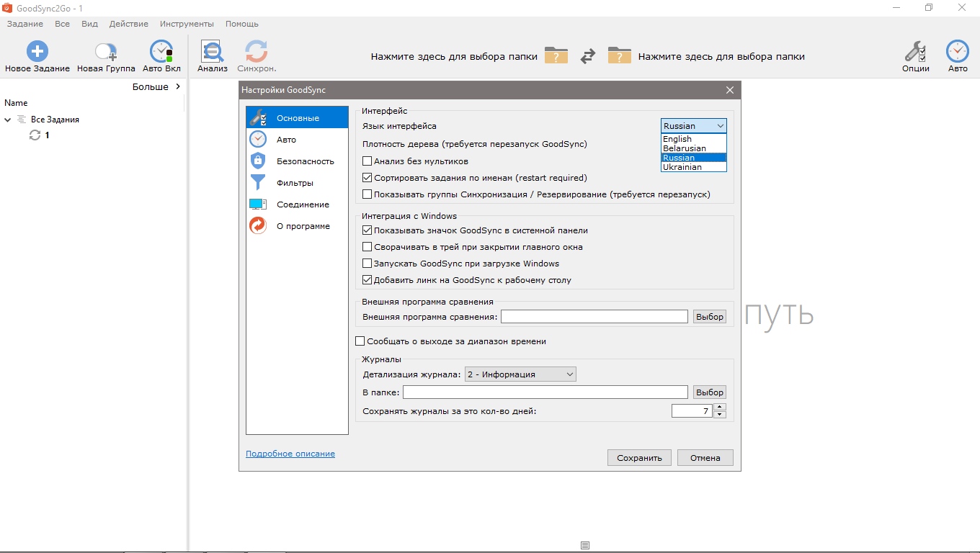Screen dimensions: 980x553
Task: Uncheck Сортировать задания по именам
Action: (367, 178)
